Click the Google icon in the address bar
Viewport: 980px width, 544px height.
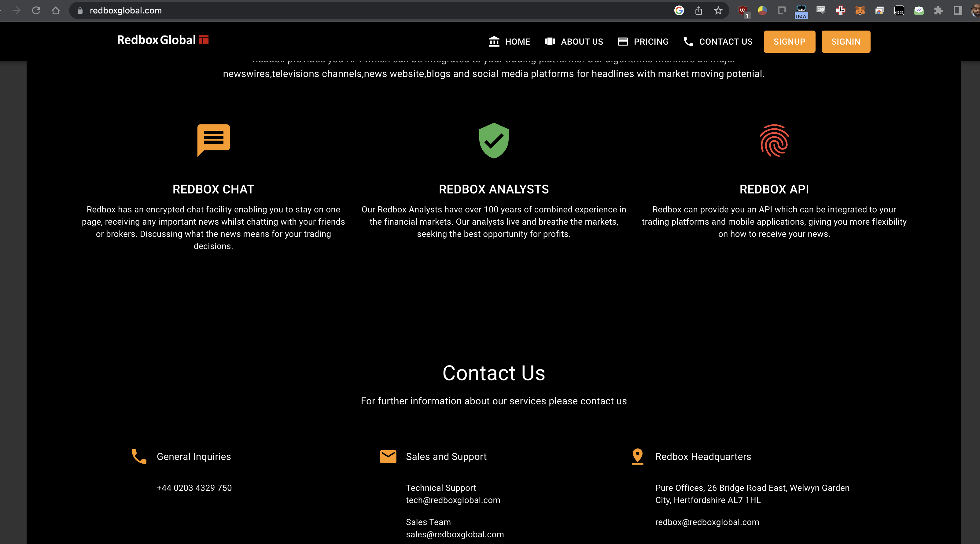coord(679,10)
